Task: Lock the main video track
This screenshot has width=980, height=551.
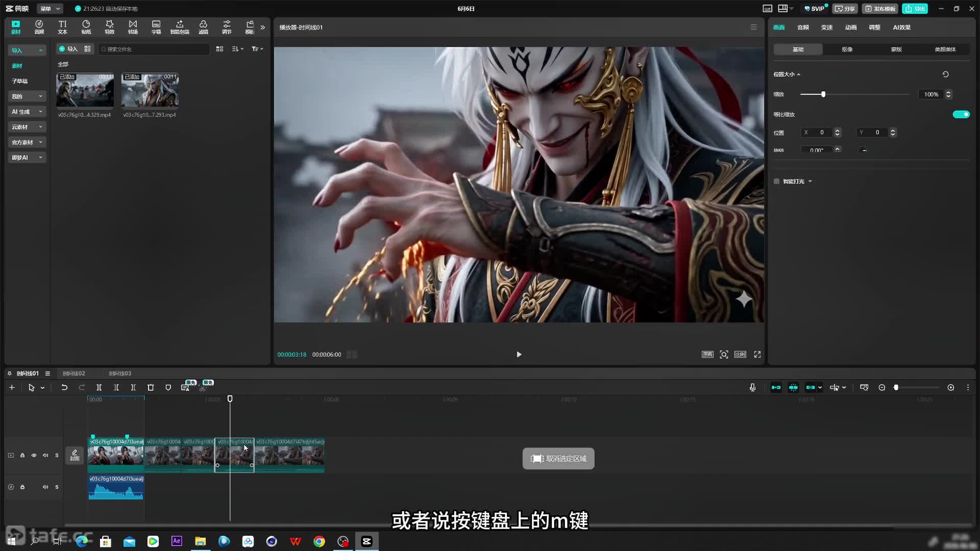Action: pyautogui.click(x=22, y=455)
